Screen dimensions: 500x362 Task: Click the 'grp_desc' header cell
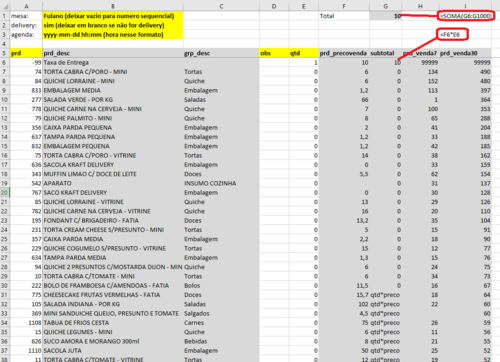pyautogui.click(x=221, y=53)
